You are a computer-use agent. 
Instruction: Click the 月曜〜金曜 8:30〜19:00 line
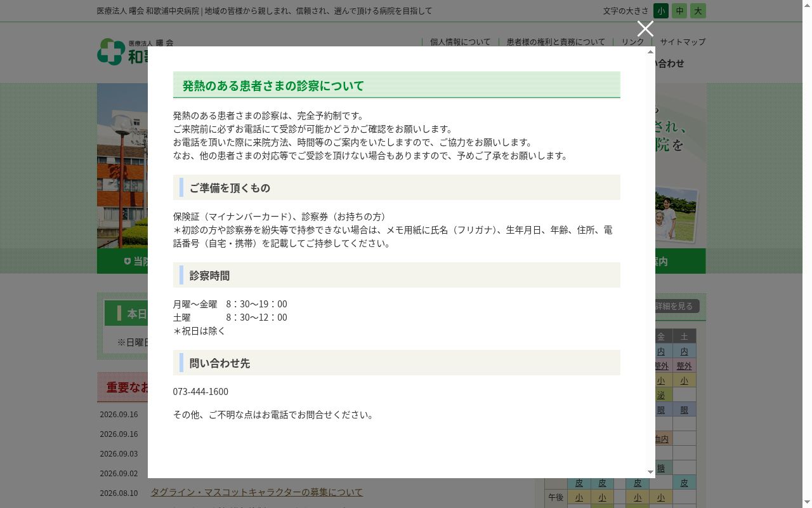click(230, 304)
